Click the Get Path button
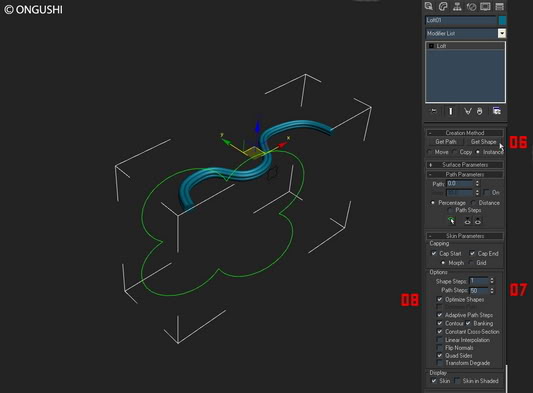533x393 pixels. 446,142
